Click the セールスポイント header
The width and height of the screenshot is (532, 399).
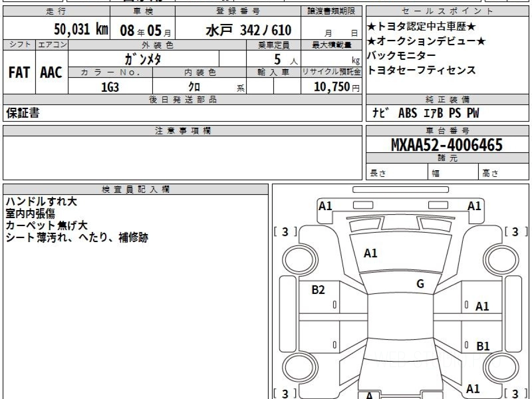tap(448, 12)
